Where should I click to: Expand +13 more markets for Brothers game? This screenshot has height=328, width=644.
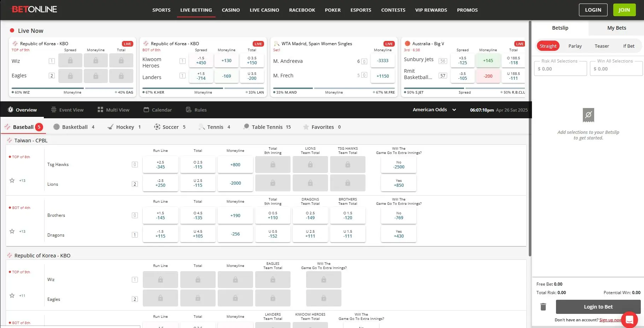point(22,231)
